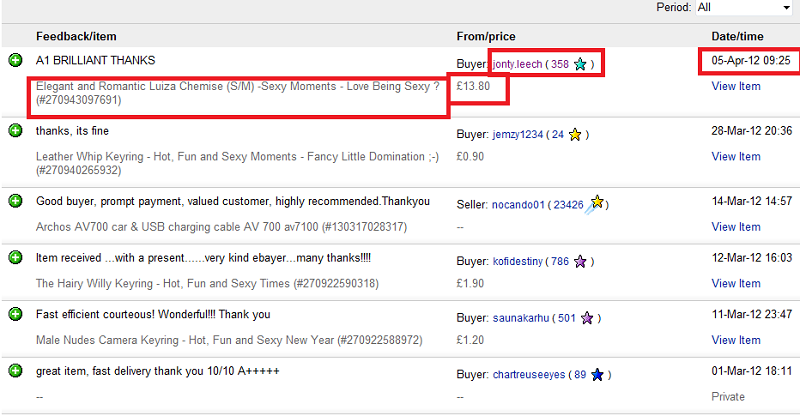Screen dimensions: 800x416
Task: Click View Item for the 05-Apr-12 feedback
Action: point(735,87)
